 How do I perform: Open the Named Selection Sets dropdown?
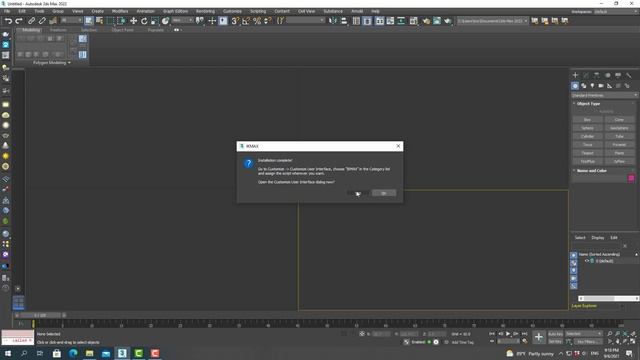point(305,20)
